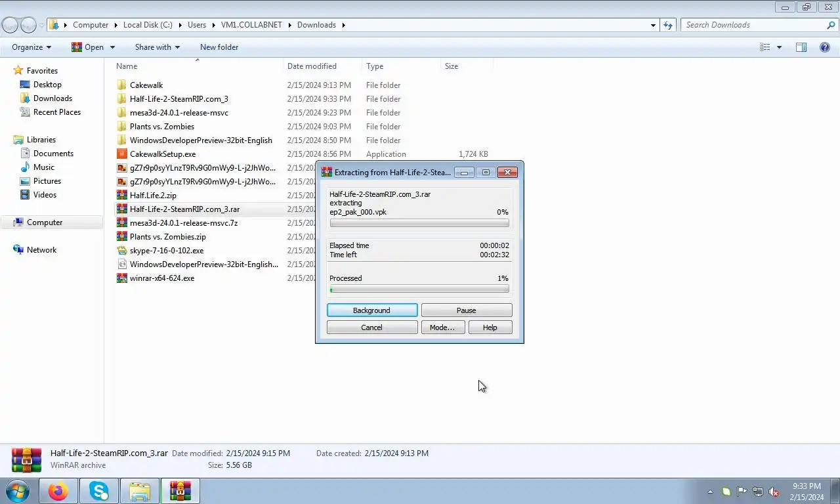Open the Share with dropdown
Viewport: 840px width, 504px height.
point(157,47)
